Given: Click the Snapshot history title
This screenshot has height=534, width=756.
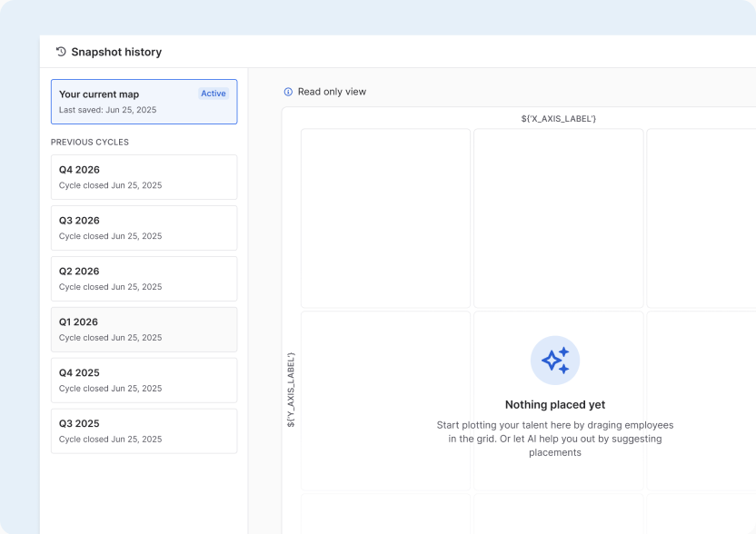Looking at the screenshot, I should (116, 52).
